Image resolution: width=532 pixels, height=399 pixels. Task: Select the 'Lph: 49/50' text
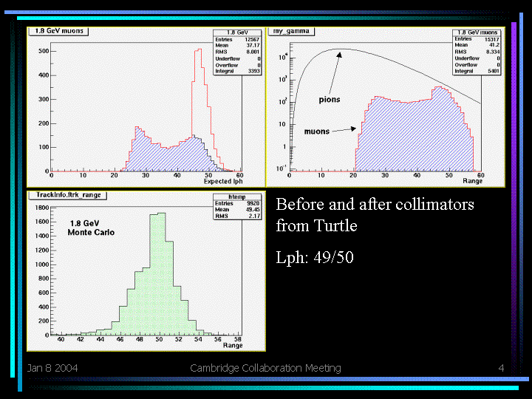coord(315,257)
